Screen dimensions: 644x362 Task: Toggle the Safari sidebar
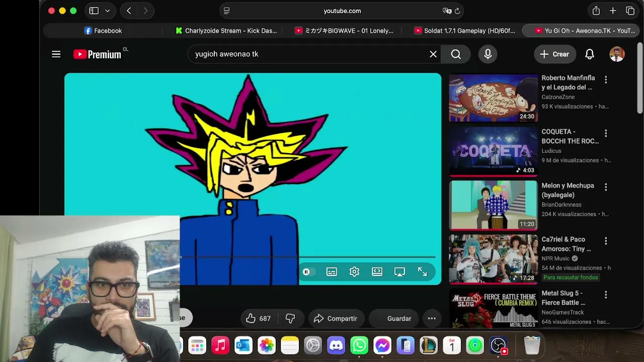pyautogui.click(x=94, y=11)
